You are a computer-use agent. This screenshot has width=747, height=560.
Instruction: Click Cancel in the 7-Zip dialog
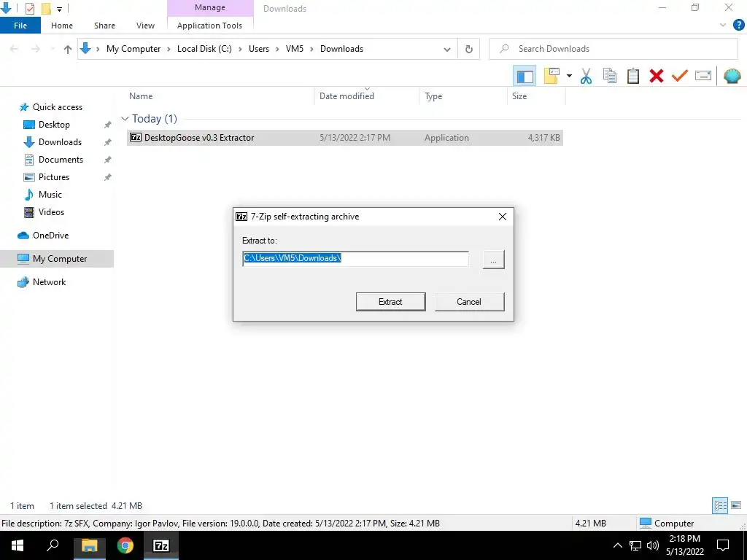coord(469,302)
